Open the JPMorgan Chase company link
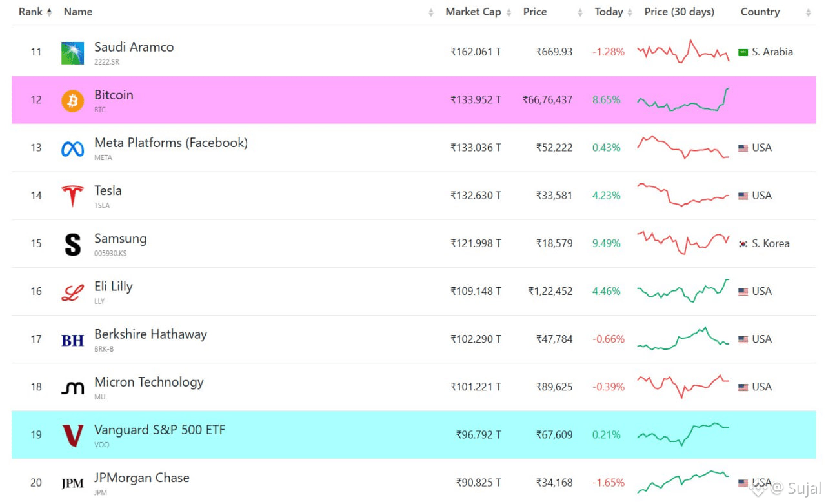 (x=142, y=478)
